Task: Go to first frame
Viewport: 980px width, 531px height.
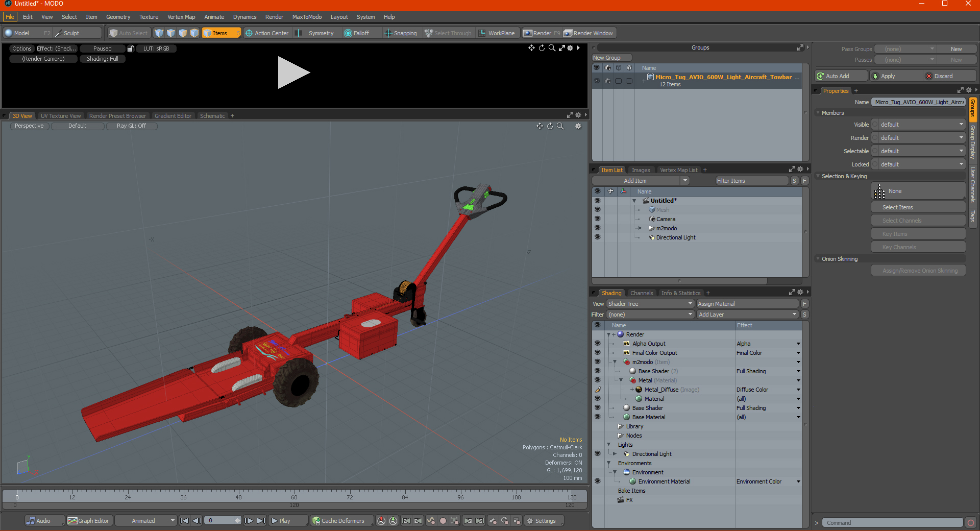Action: tap(185, 521)
